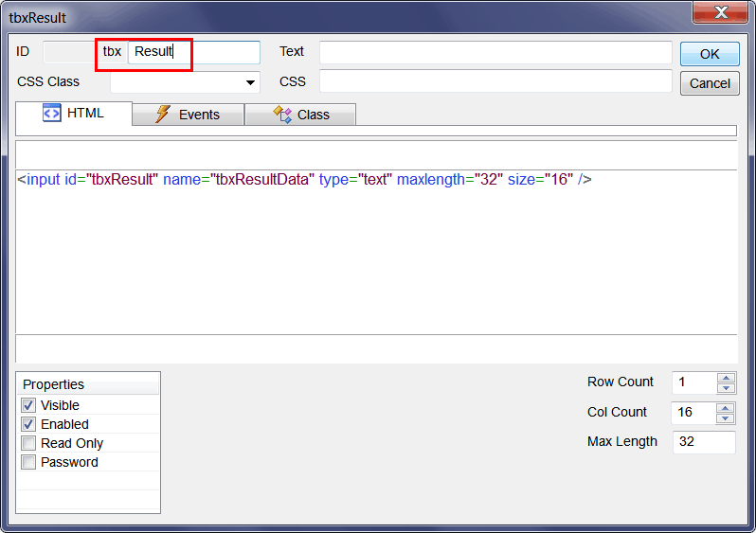Click the Row Count label

click(620, 382)
